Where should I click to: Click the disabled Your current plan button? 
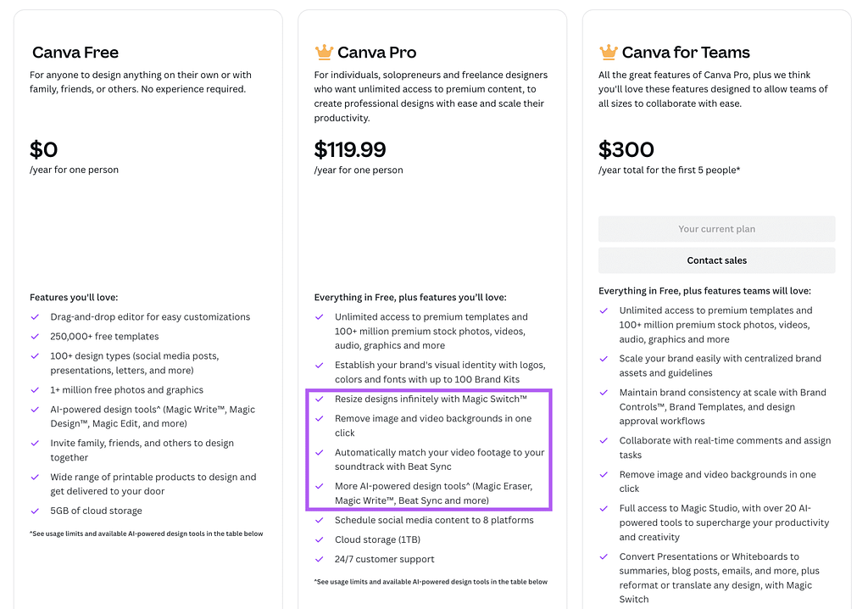tap(716, 229)
